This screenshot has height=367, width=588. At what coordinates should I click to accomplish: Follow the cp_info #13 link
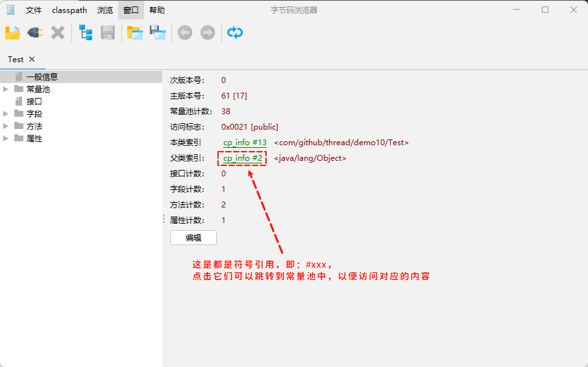245,143
